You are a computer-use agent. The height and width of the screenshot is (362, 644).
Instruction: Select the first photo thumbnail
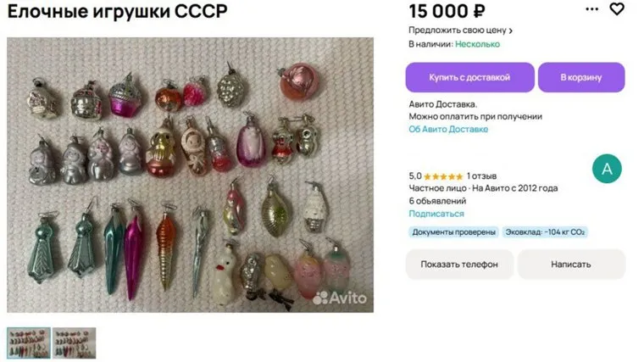point(29,343)
